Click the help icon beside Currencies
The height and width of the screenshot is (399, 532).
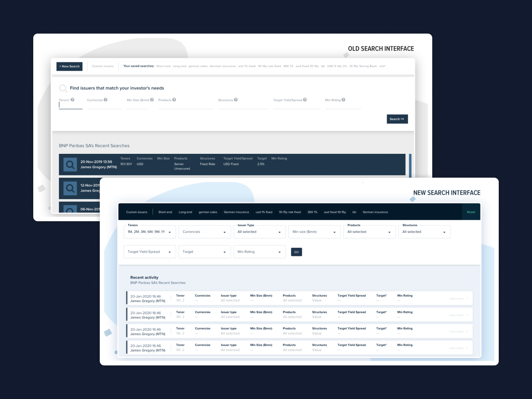point(106,100)
